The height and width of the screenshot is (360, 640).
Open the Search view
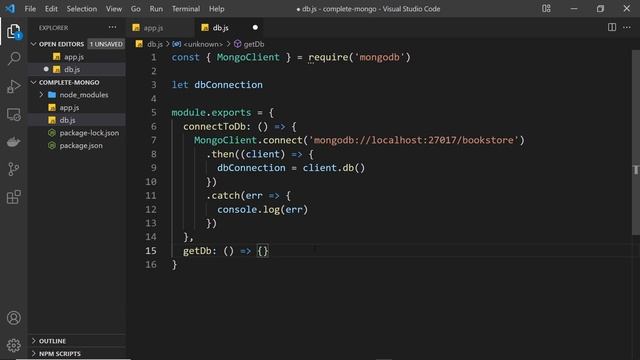pos(13,58)
